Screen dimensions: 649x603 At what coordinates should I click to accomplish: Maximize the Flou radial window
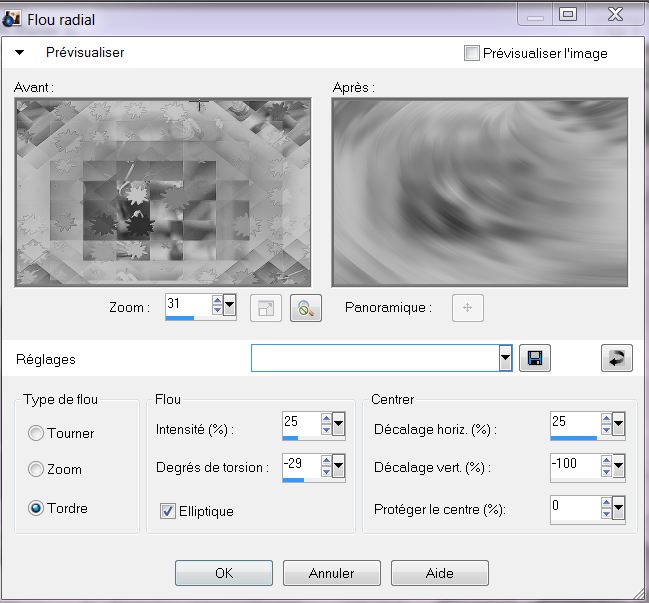tap(568, 14)
